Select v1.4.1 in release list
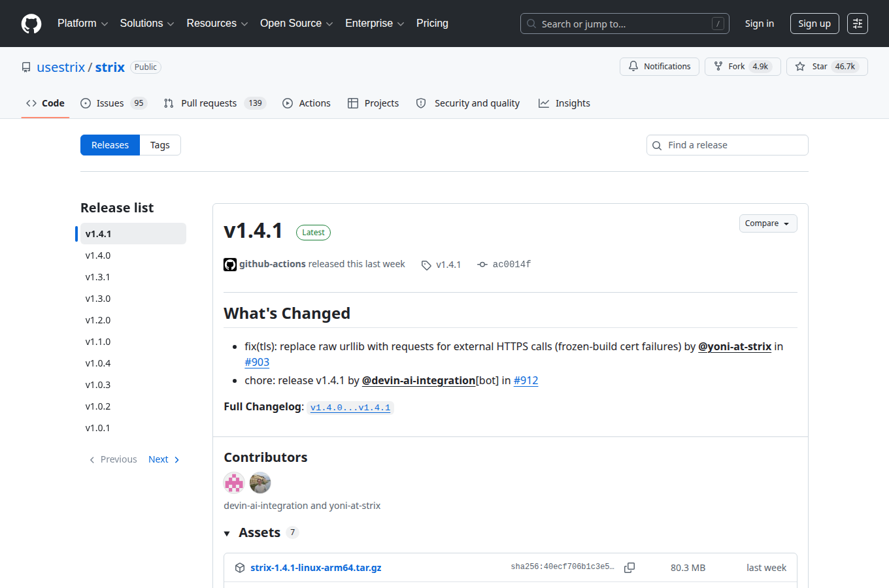Screen dimensions: 889x588 coord(133,234)
